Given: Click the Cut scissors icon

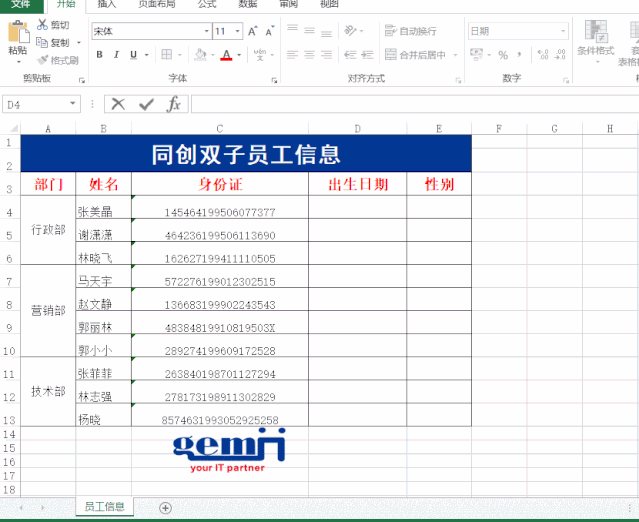Looking at the screenshot, I should pos(42,24).
